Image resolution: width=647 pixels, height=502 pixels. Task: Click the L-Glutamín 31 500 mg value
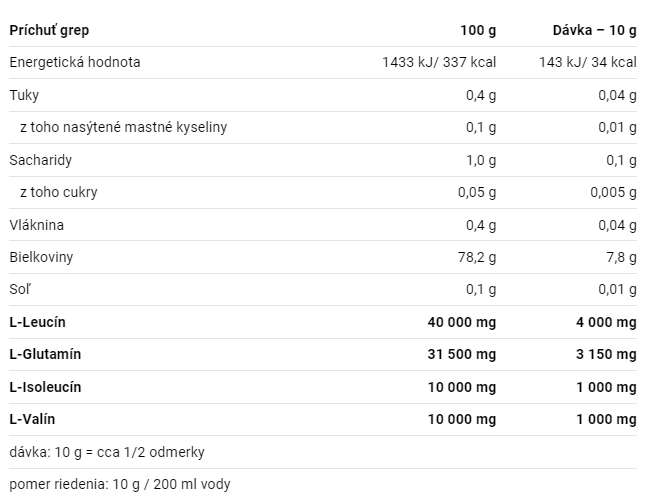pyautogui.click(x=462, y=354)
